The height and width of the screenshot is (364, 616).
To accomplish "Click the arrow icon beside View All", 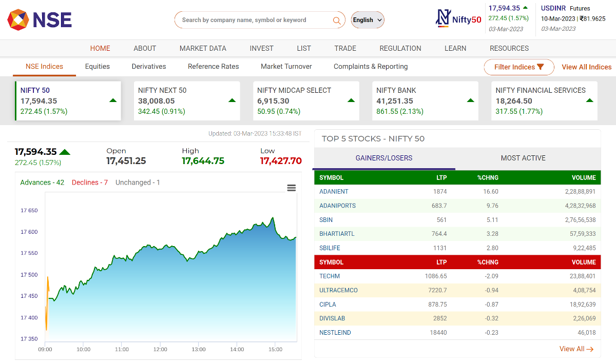I will (x=589, y=349).
